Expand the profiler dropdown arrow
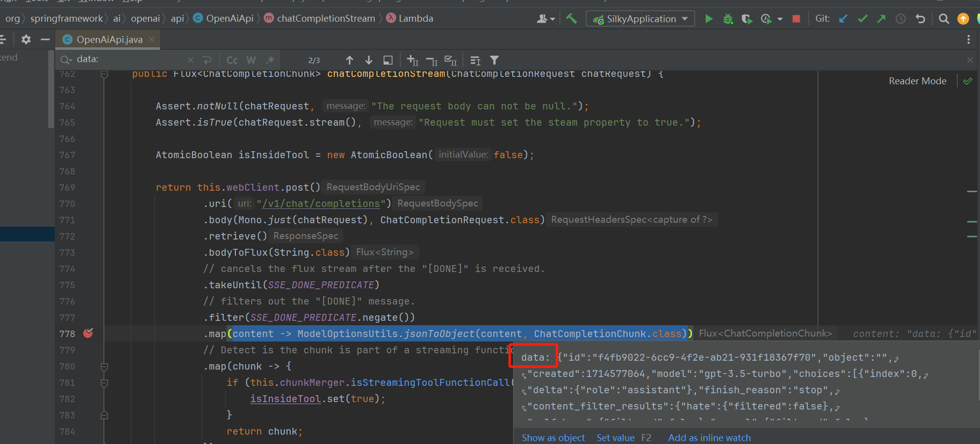Image resolution: width=980 pixels, height=444 pixels. tap(780, 19)
